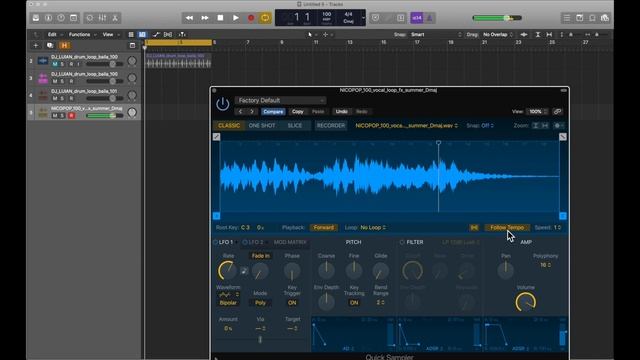The height and width of the screenshot is (360, 640).
Task: Toggle the yellow Cycle mode button
Action: click(x=265, y=18)
